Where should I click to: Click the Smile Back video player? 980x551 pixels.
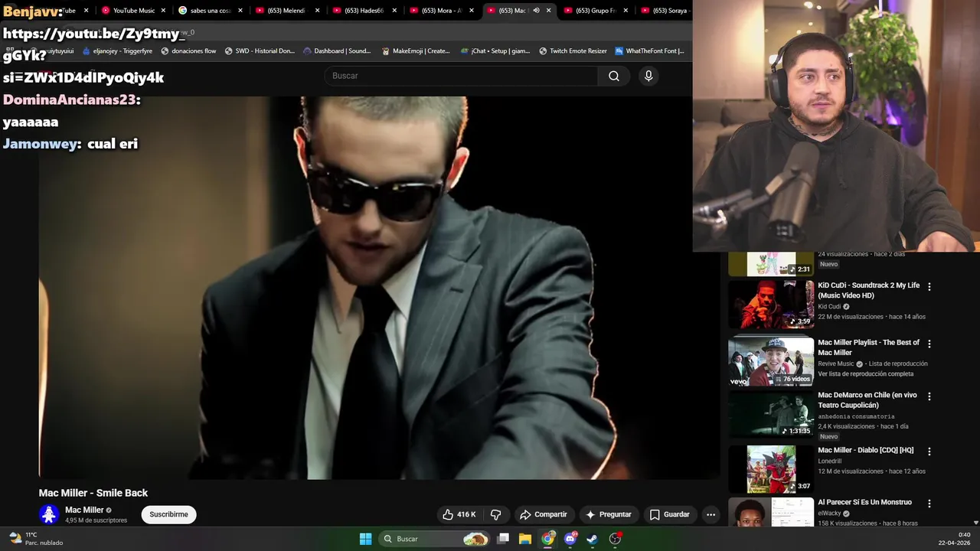pos(379,288)
